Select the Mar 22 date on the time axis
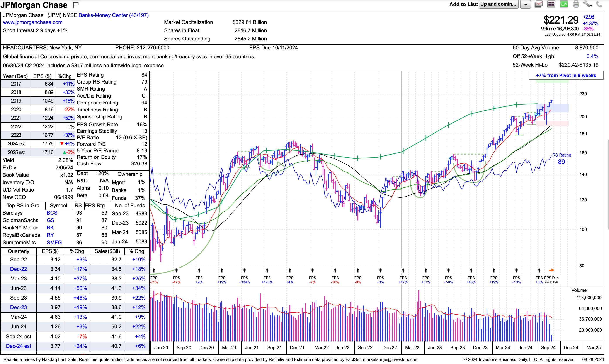Viewport: 609px width, 364px height. 322,348
